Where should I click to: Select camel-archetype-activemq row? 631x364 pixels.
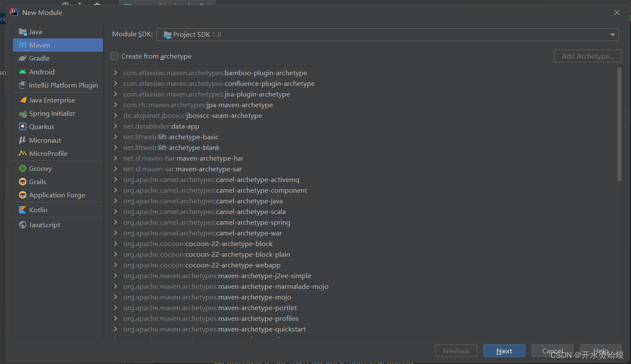(x=363, y=179)
